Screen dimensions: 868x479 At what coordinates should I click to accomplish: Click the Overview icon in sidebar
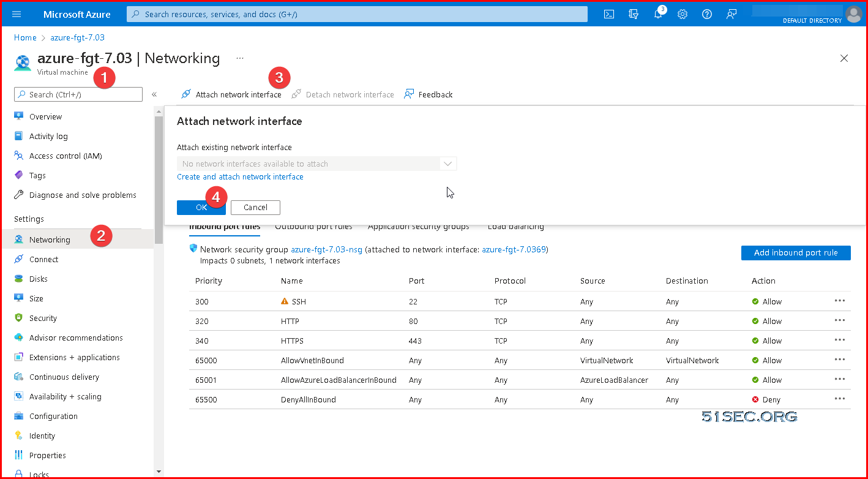click(18, 116)
